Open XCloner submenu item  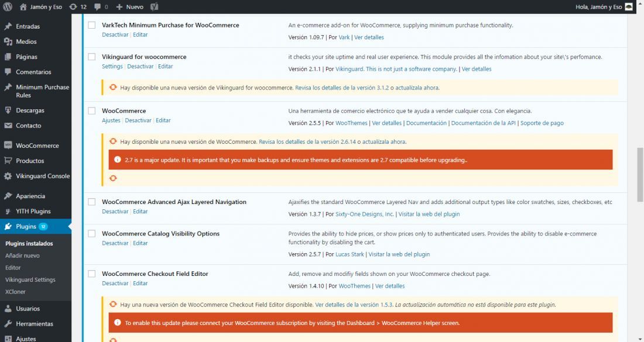15,292
